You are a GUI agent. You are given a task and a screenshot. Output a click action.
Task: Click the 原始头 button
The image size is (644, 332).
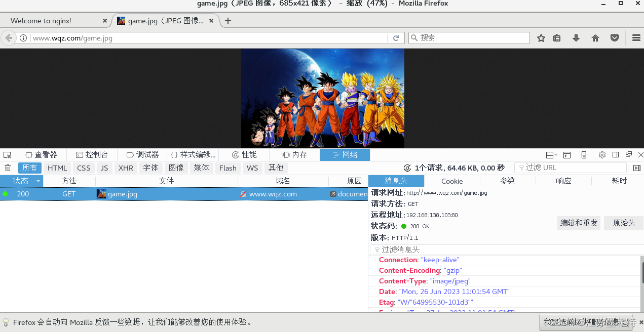coord(623,223)
